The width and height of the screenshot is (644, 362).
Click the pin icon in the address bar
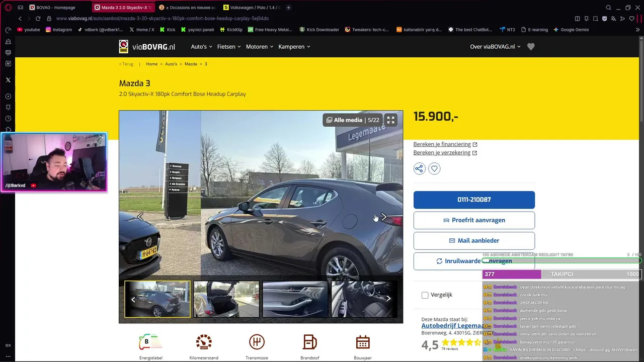pyautogui.click(x=587, y=19)
